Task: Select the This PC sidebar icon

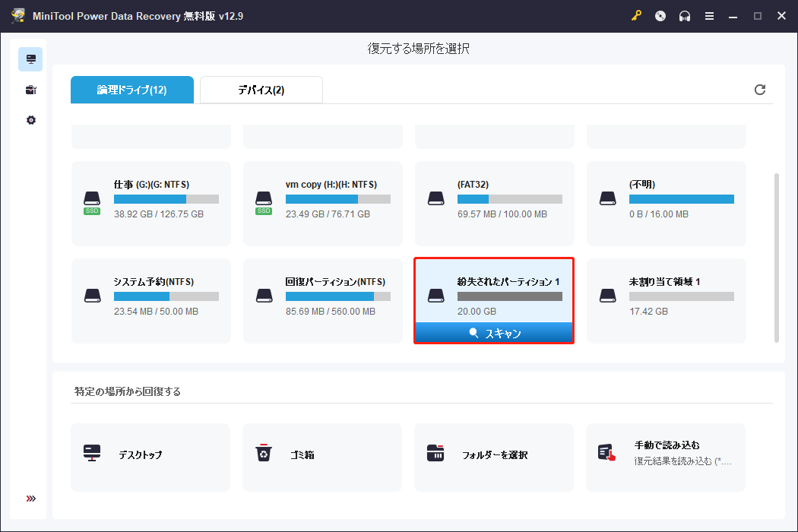Action: pos(30,59)
